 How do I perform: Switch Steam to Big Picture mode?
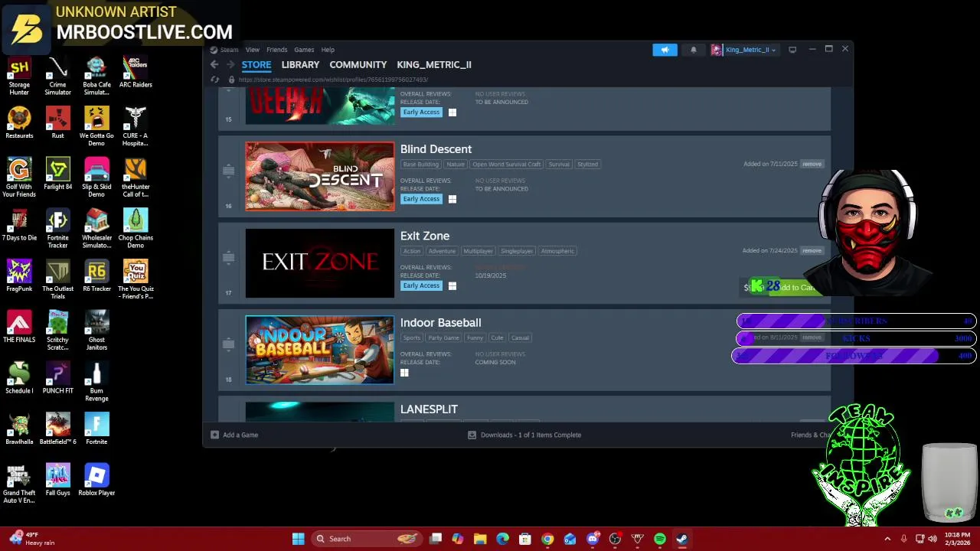[x=792, y=50]
